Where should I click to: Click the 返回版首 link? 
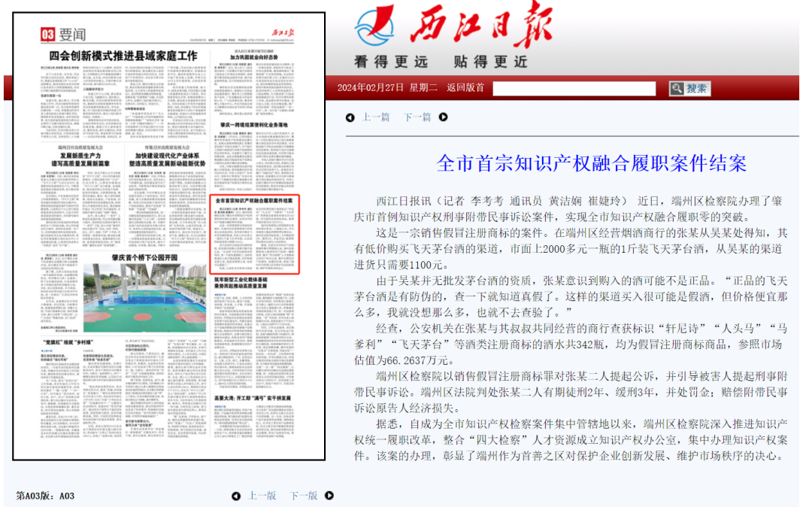[465, 87]
